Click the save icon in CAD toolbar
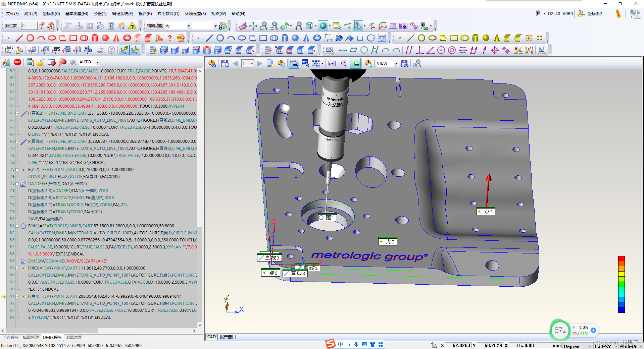Image resolution: width=644 pixels, height=349 pixels. [225, 63]
